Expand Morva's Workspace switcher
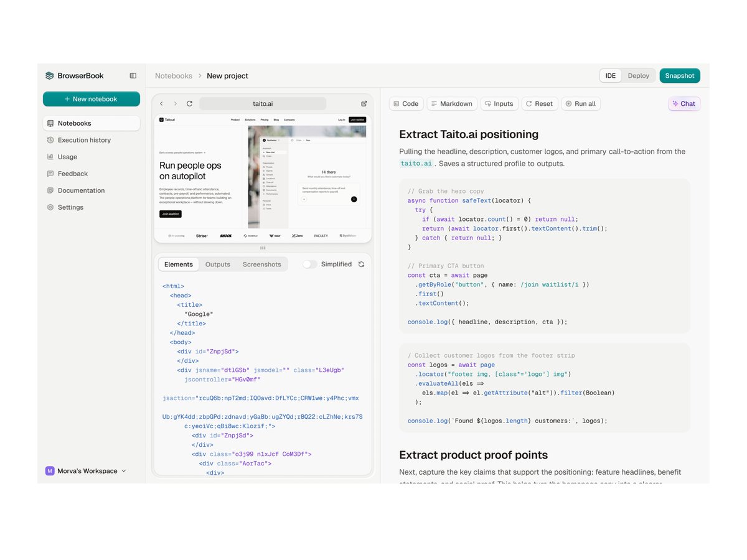This screenshot has height=560, width=747. [86, 471]
